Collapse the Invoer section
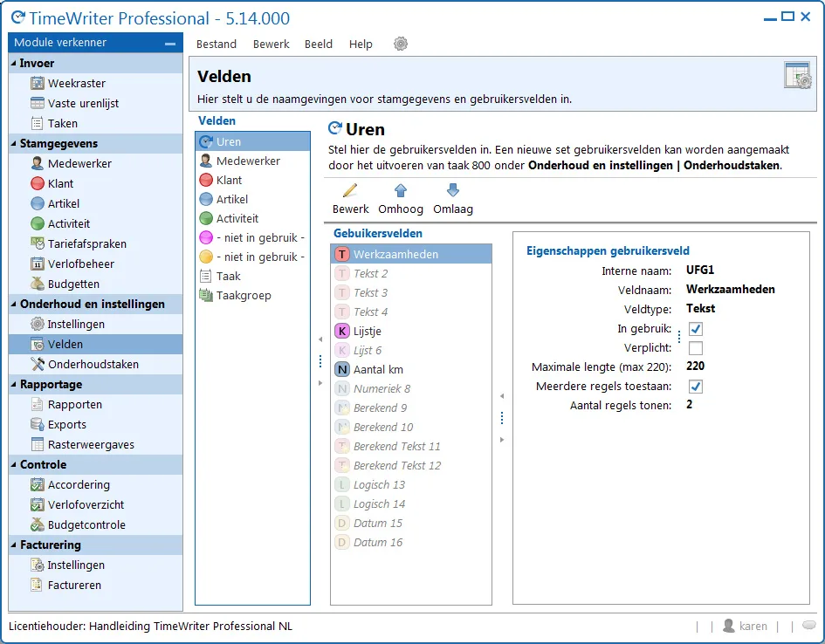Screen dimensions: 825x644 pyautogui.click(x=14, y=63)
